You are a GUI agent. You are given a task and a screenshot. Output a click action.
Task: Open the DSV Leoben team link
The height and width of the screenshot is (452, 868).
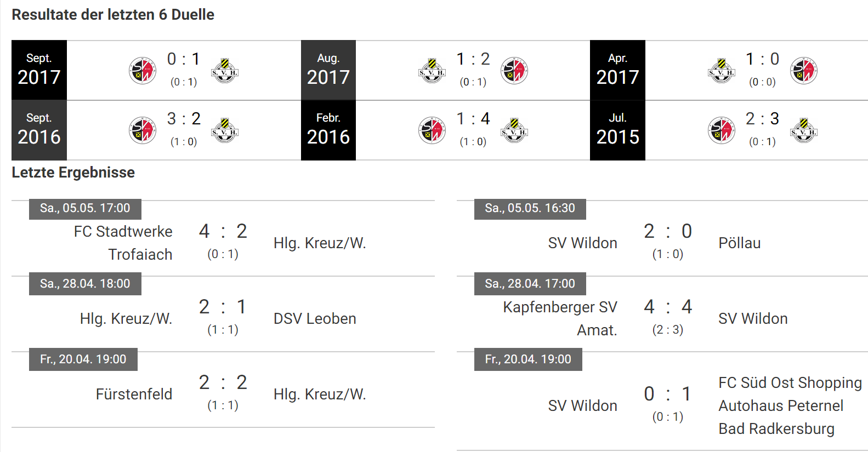315,318
